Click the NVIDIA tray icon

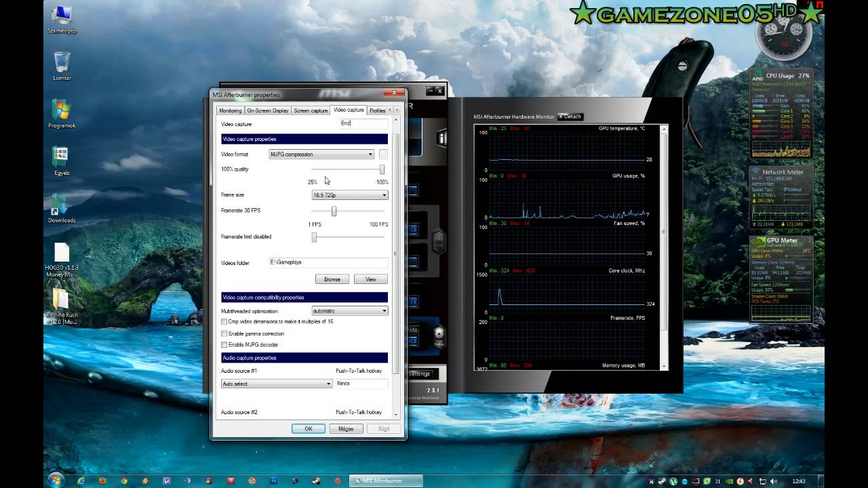[x=728, y=481]
